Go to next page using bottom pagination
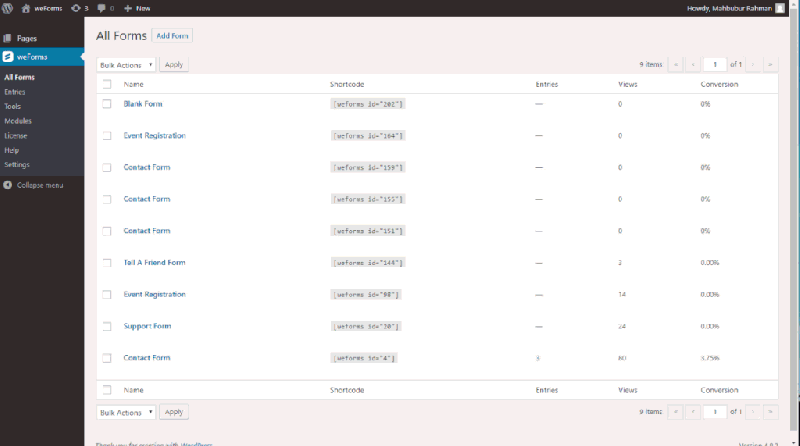Viewport: 800px width, 446px height. pyautogui.click(x=753, y=411)
